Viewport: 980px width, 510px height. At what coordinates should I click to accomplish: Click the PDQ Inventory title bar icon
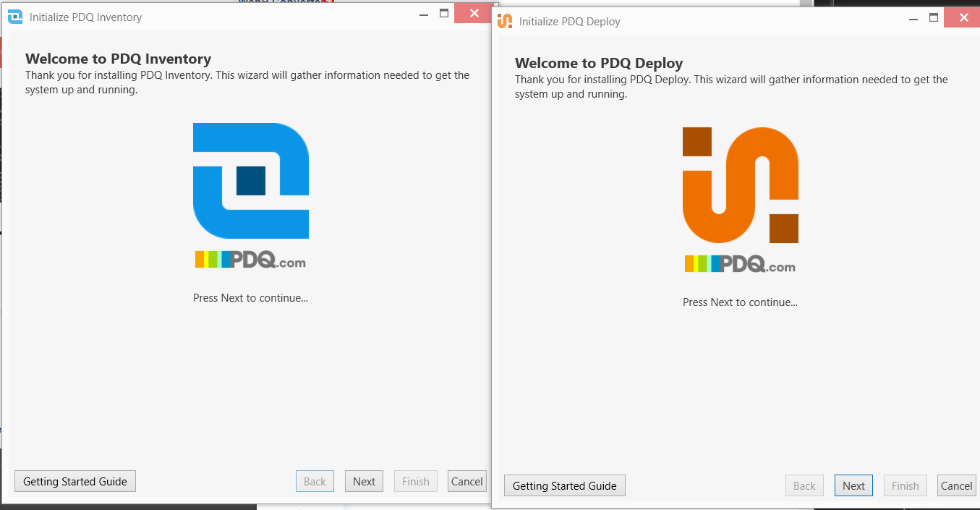point(15,17)
